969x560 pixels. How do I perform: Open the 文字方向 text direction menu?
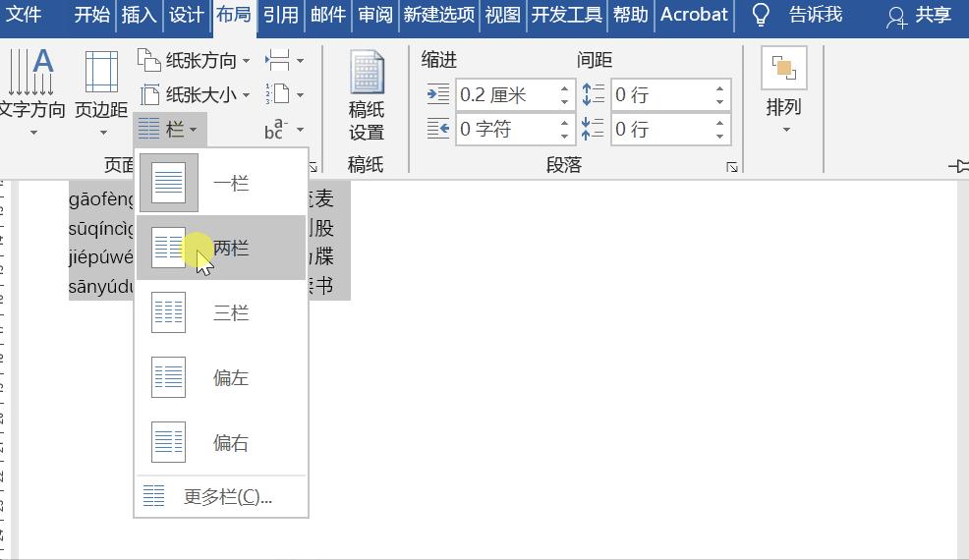tap(31, 92)
